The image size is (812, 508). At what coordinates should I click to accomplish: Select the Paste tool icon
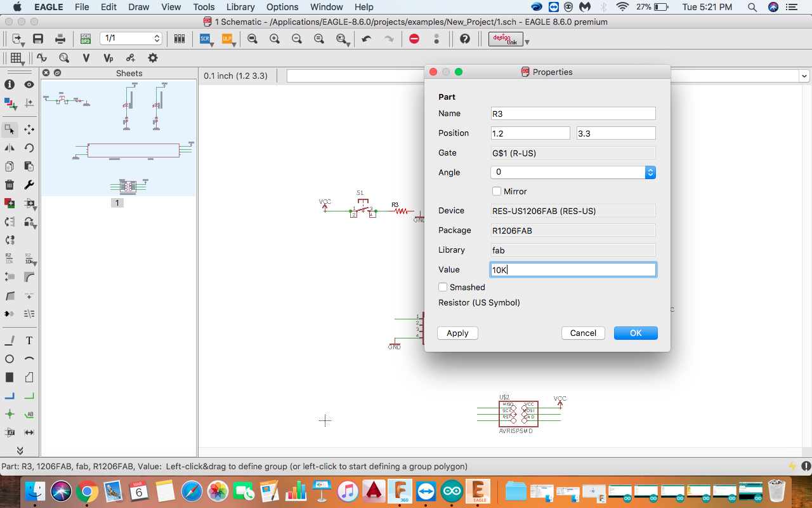(x=29, y=166)
